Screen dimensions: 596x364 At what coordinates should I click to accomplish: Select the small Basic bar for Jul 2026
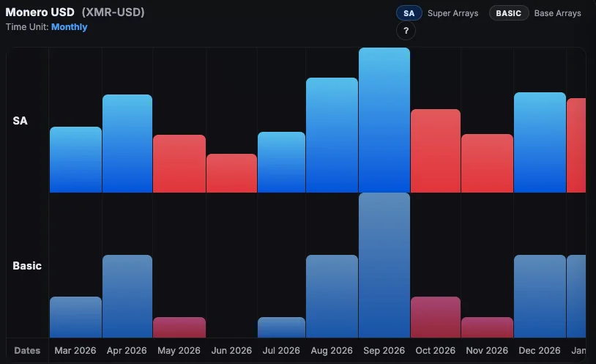(x=281, y=327)
